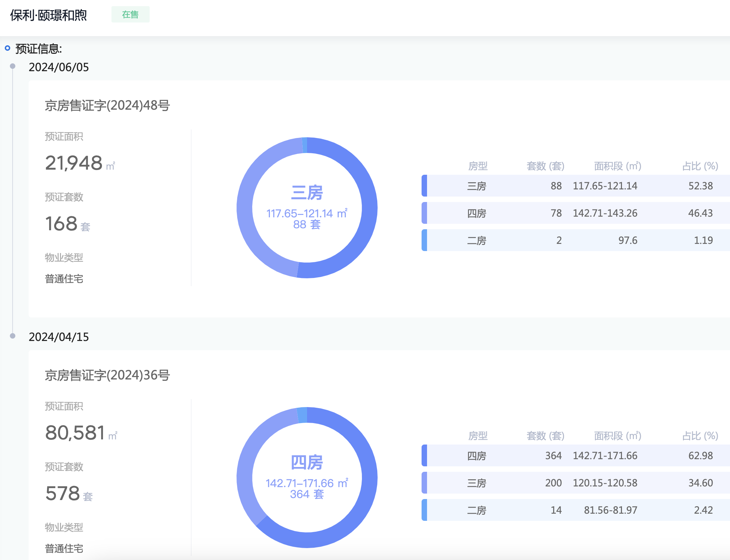730x560 pixels.
Task: Click the 在售 status badge
Action: (x=130, y=15)
